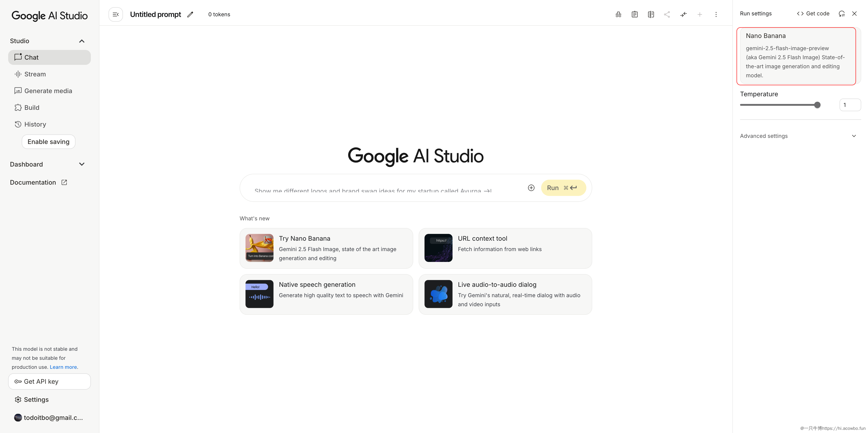Open the Stream menu item
The image size is (868, 433).
35,74
